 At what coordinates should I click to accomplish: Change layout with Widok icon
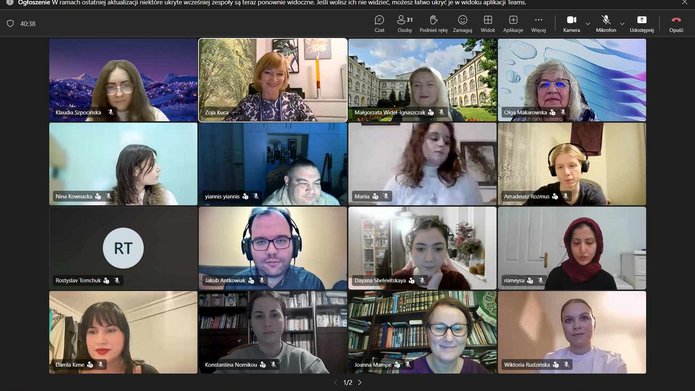(488, 23)
